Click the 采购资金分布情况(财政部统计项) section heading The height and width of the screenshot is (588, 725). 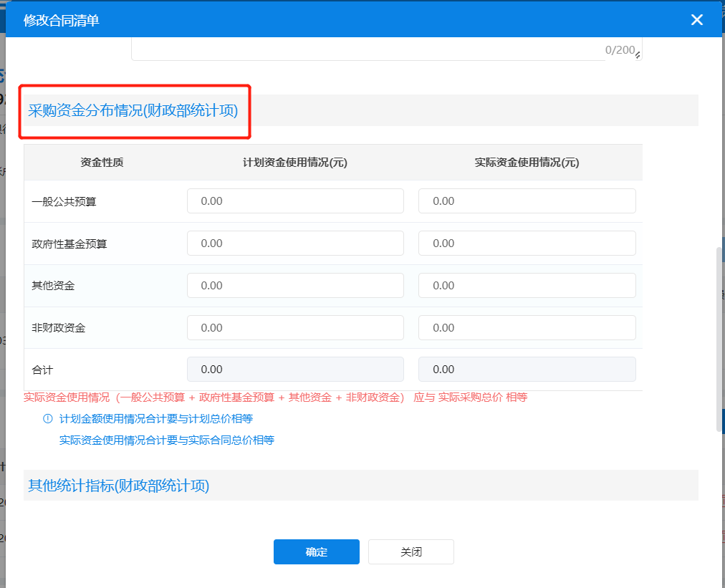(x=133, y=111)
